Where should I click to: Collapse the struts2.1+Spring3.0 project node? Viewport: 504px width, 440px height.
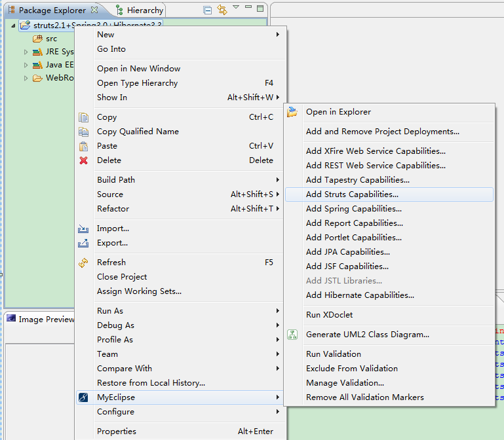[x=13, y=26]
